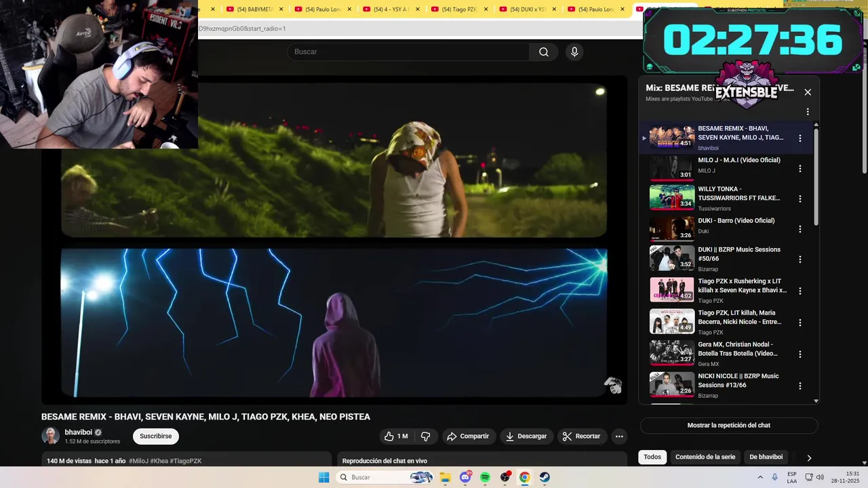Select the Todos filter chip
The image size is (868, 488).
[x=652, y=457]
